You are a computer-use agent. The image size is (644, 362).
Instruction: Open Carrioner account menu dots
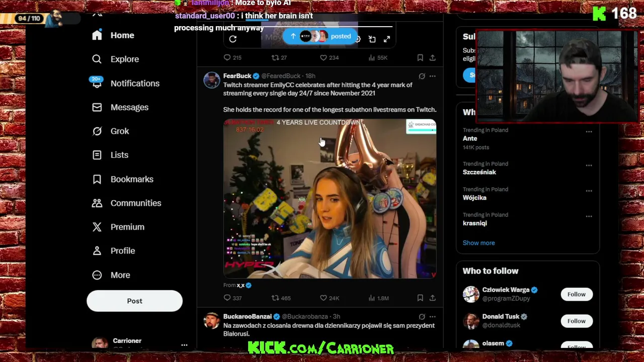click(x=184, y=345)
